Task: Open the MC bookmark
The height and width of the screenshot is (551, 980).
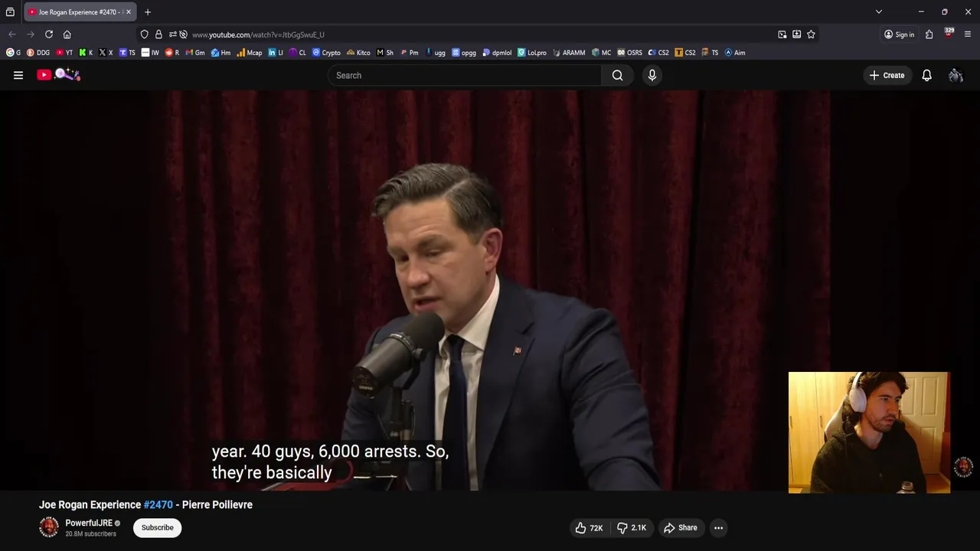Action: (602, 53)
